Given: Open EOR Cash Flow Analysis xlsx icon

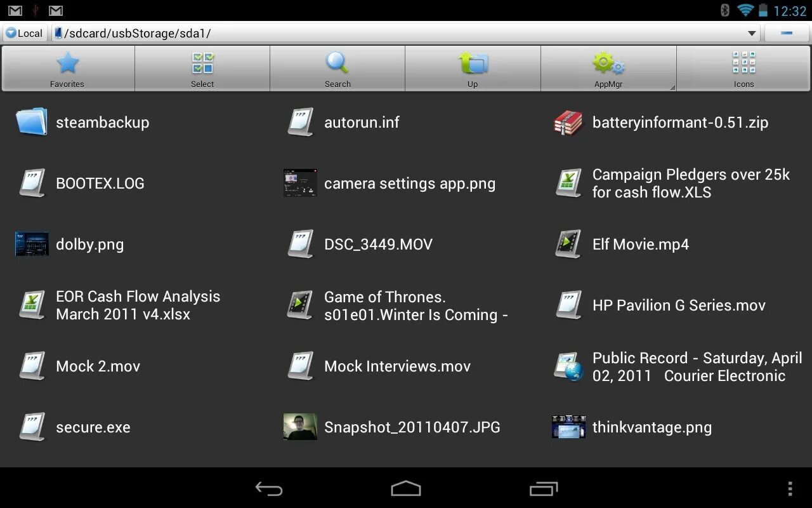Looking at the screenshot, I should click(x=32, y=305).
